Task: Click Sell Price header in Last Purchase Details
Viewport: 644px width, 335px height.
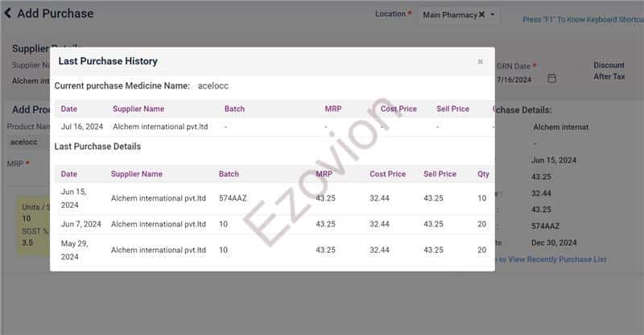Action: click(440, 174)
